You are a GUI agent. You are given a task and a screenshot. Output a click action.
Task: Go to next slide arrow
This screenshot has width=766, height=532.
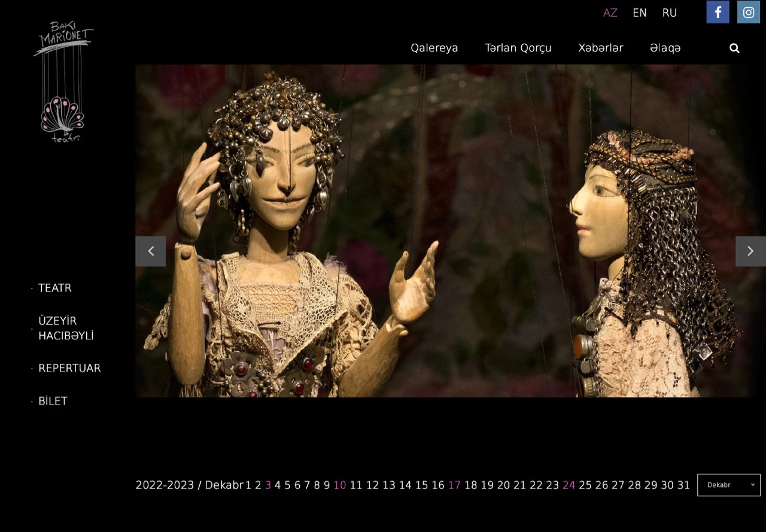click(x=750, y=251)
